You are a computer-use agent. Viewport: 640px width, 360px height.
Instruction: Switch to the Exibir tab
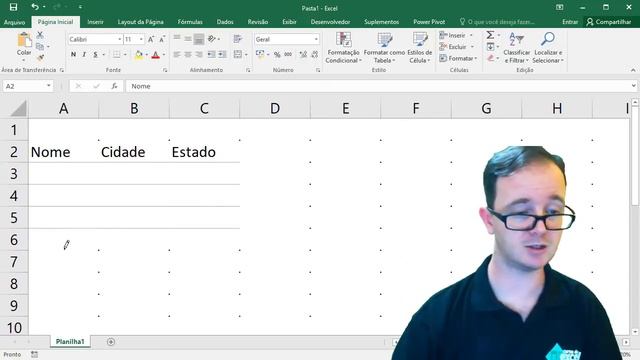[289, 22]
